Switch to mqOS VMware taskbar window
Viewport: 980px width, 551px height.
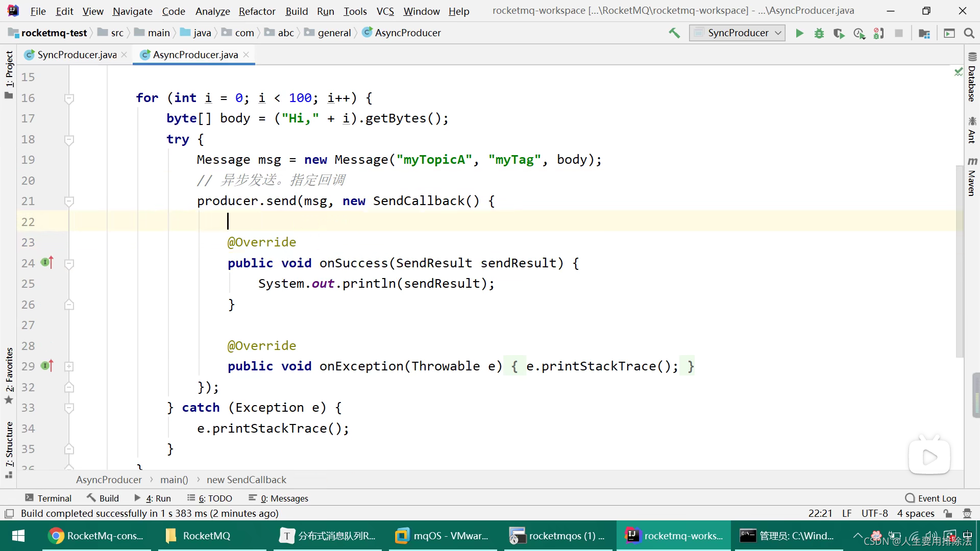442,536
